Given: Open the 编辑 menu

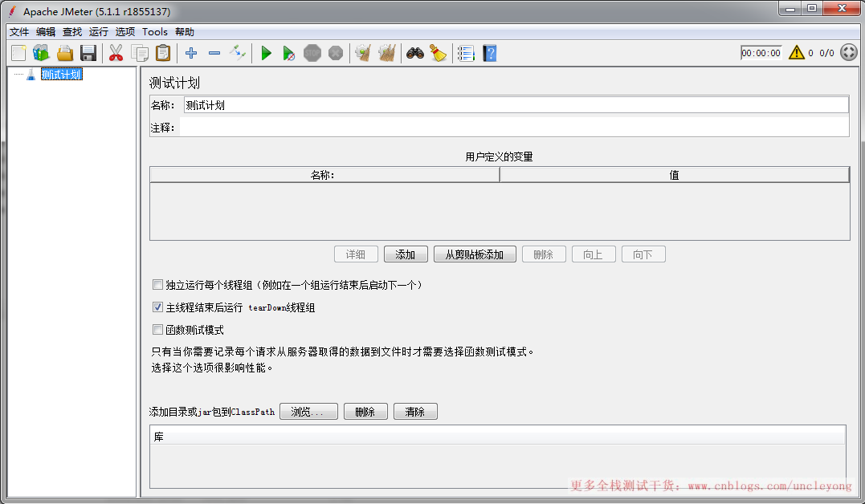Looking at the screenshot, I should [x=46, y=32].
